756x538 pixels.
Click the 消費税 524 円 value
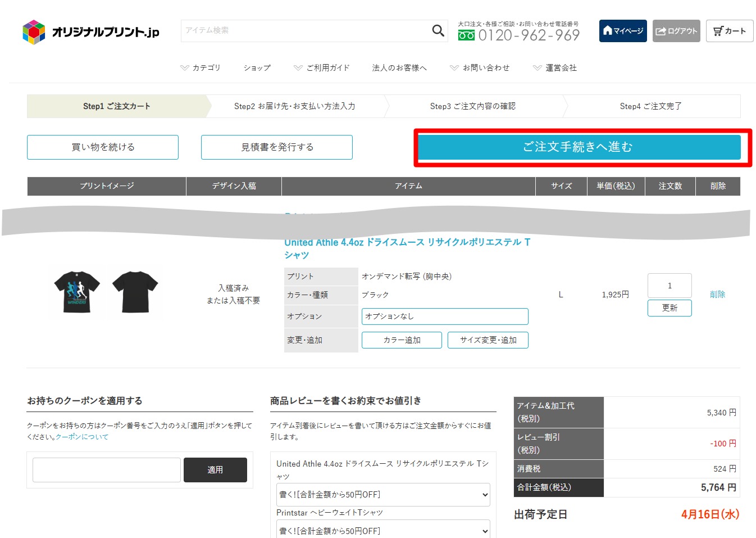click(x=725, y=469)
